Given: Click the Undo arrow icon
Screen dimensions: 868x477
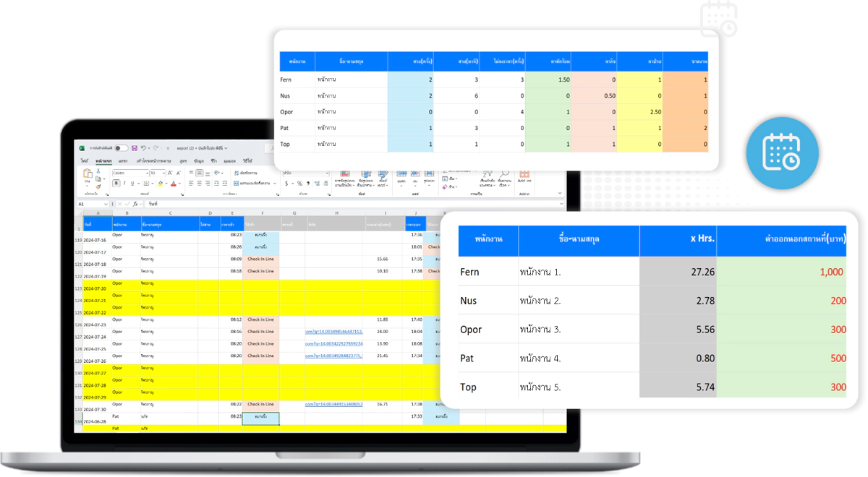Looking at the screenshot, I should coord(143,148).
